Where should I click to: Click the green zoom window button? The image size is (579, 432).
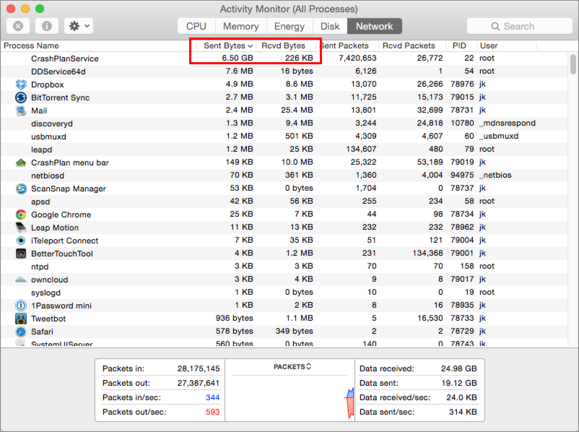click(40, 8)
